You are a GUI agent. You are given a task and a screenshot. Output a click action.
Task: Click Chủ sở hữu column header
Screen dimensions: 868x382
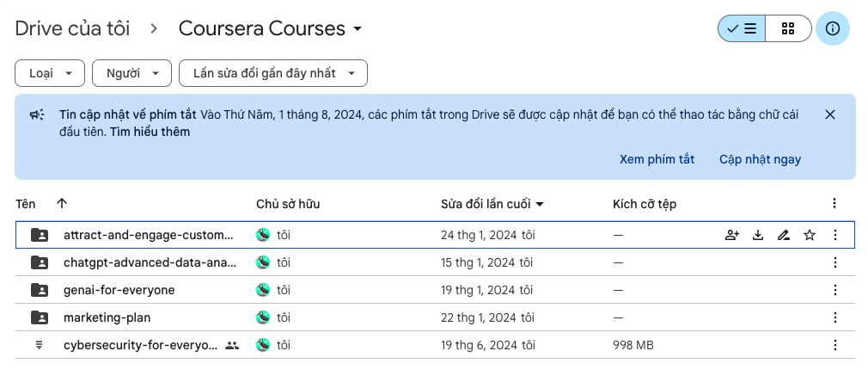pyautogui.click(x=288, y=204)
